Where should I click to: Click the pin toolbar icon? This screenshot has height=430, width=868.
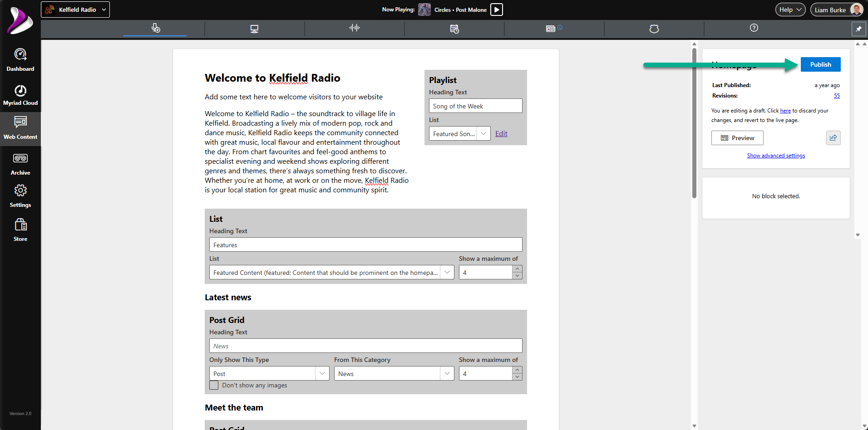tap(858, 29)
